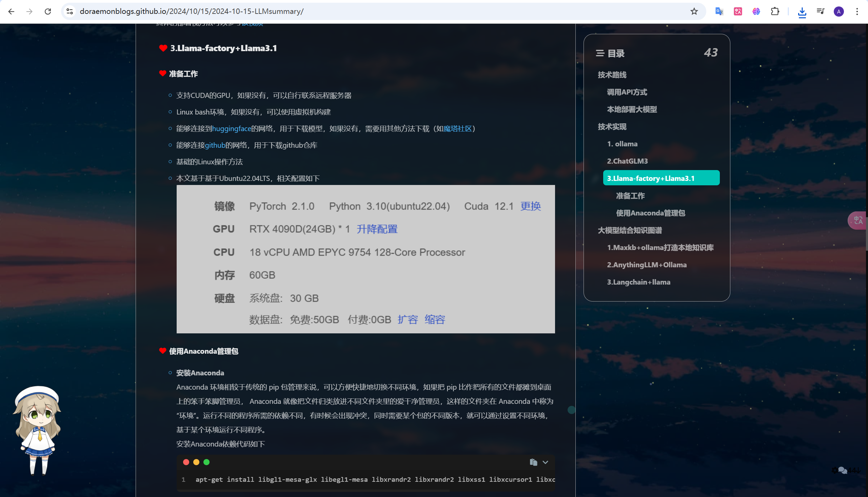868x497 pixels.
Task: Open the media control playlist icon
Action: 821,11
